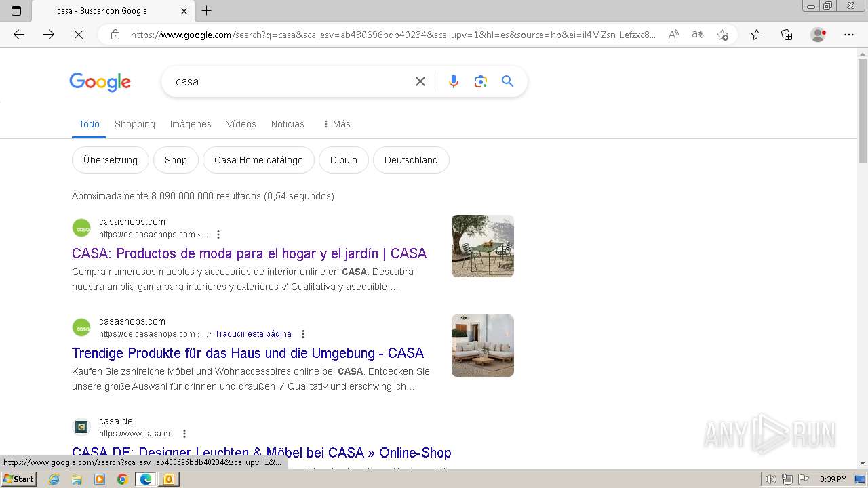
Task: Click 'Traducir esta página' link
Action: click(253, 334)
